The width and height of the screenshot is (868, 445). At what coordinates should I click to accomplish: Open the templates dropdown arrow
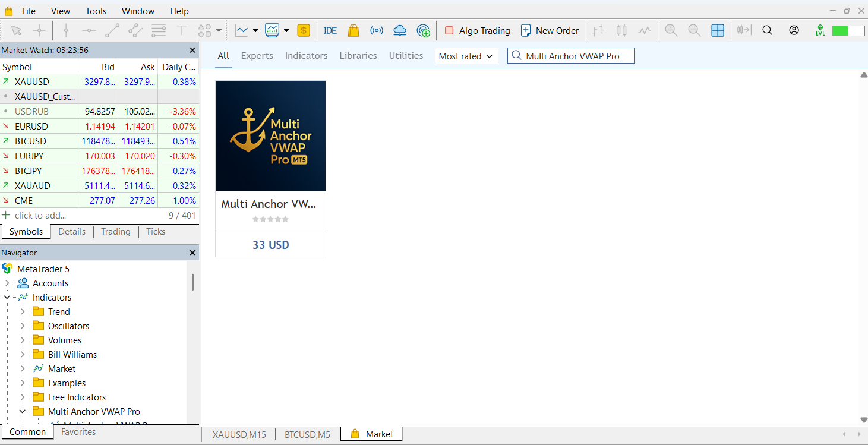point(286,31)
